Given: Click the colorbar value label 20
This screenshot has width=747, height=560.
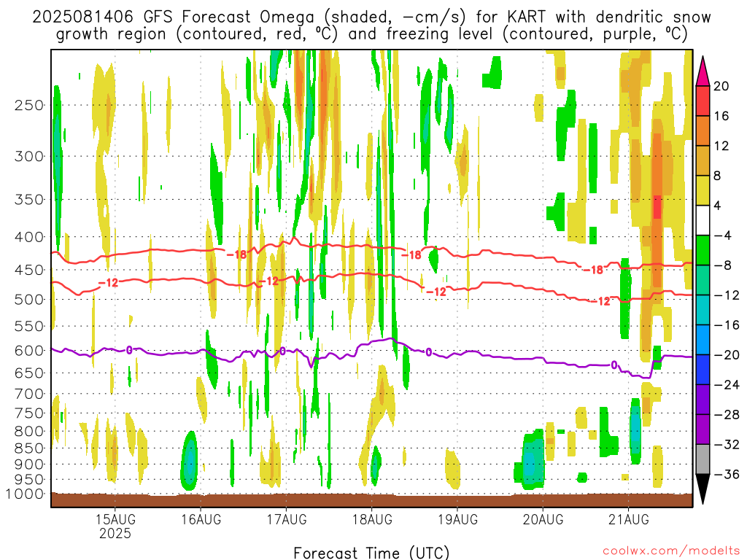Looking at the screenshot, I should (x=721, y=86).
